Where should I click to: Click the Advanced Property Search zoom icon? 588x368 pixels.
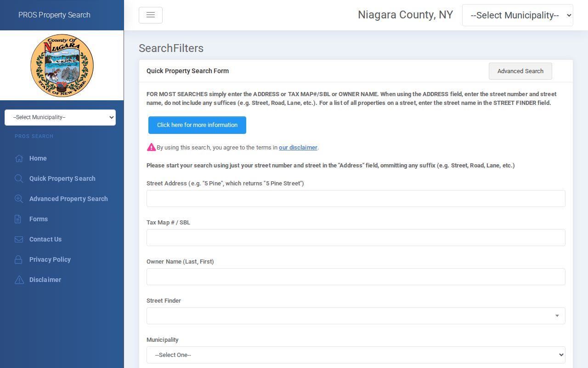19,199
